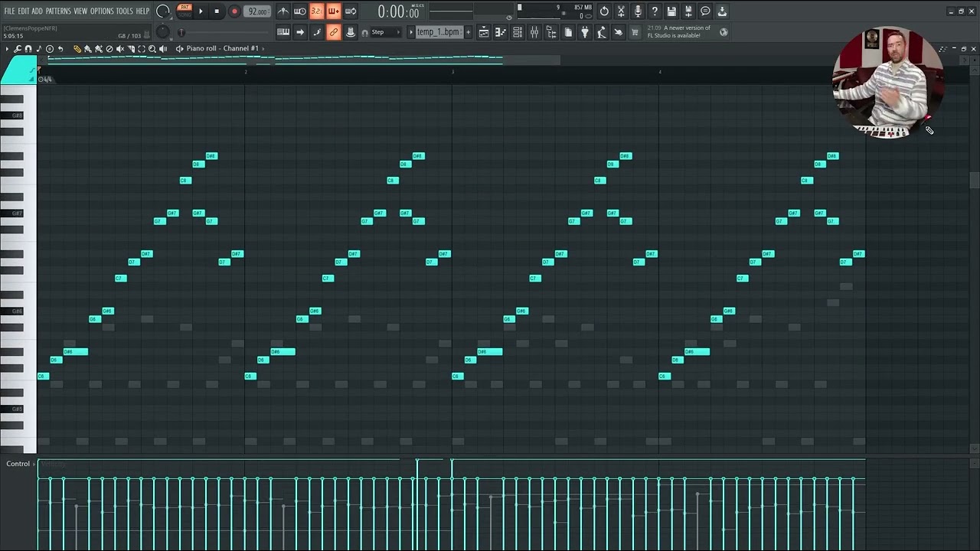The width and height of the screenshot is (980, 551).
Task: Click the 92.000 tempo field
Action: [258, 11]
